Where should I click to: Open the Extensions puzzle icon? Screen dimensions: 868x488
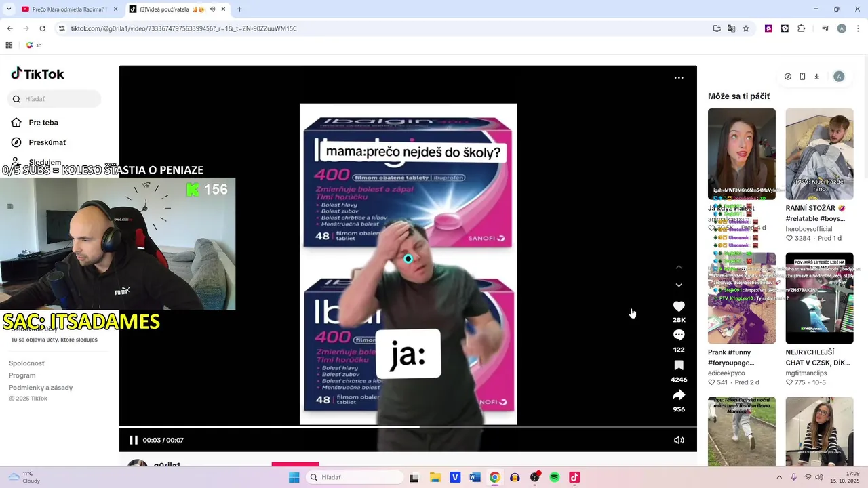(801, 28)
